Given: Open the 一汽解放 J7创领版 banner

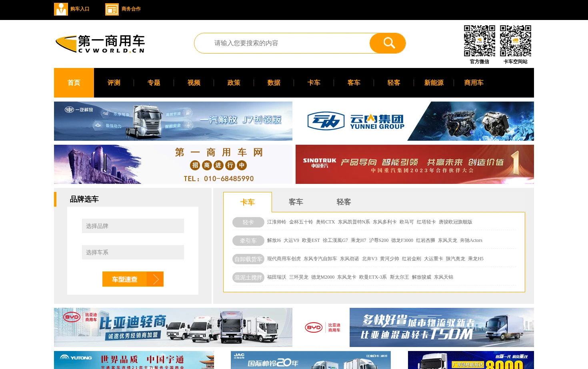Looking at the screenshot, I should [173, 121].
